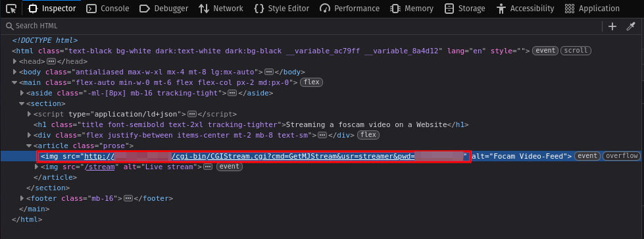This screenshot has width=644, height=239.
Task: Open the Performance tab
Action: pos(349,8)
